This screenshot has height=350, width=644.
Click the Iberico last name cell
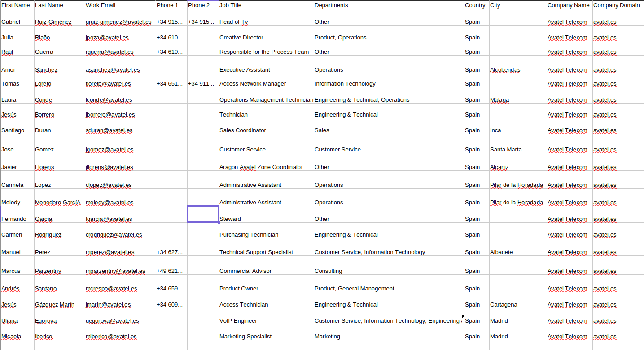click(x=59, y=332)
